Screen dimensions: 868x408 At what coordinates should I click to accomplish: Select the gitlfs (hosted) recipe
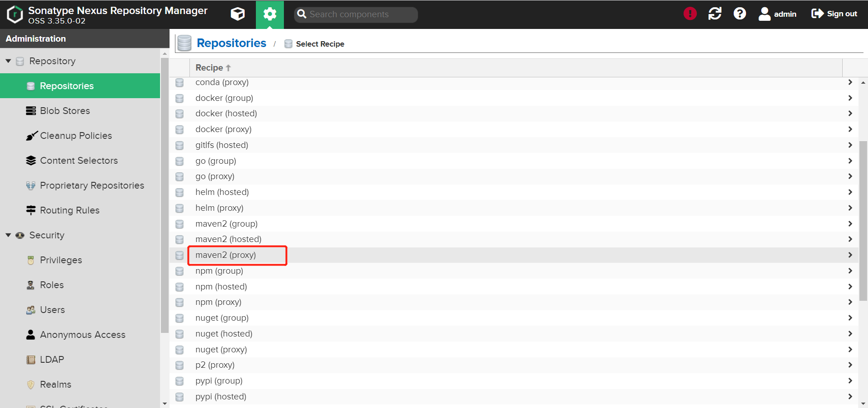tap(515, 145)
